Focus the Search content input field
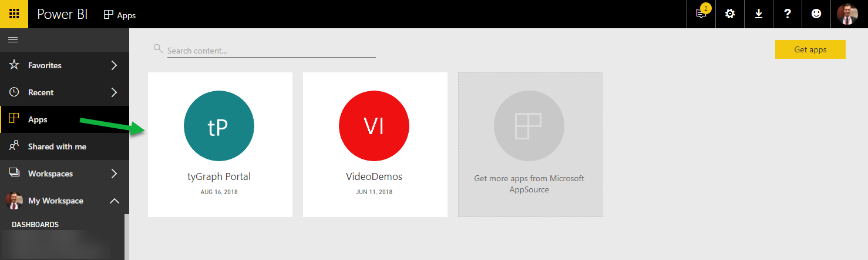 271,51
